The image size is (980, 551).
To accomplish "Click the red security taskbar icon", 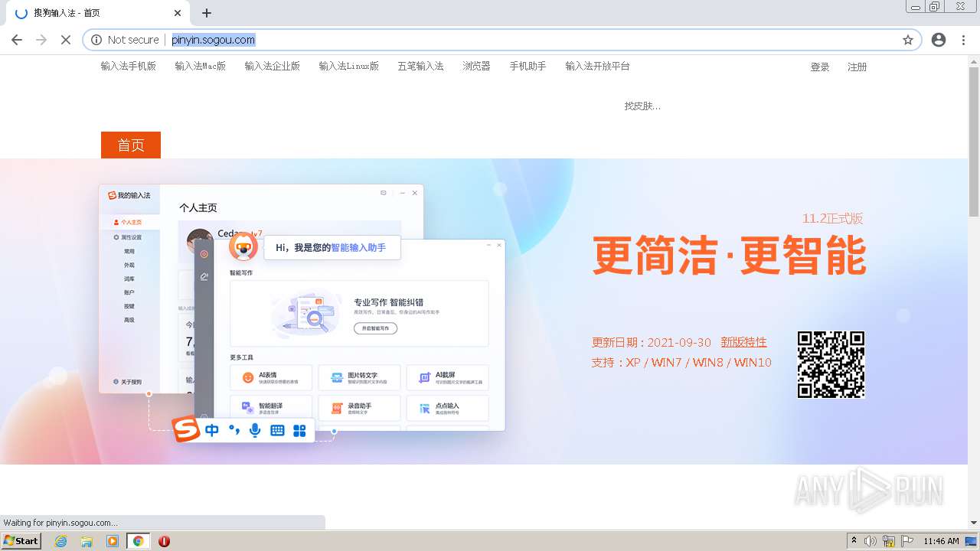I will tap(164, 541).
